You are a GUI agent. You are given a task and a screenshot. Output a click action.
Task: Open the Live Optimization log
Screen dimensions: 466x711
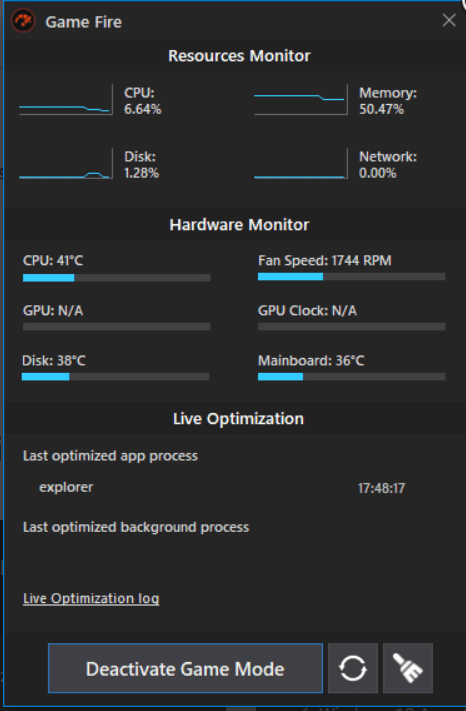(91, 599)
